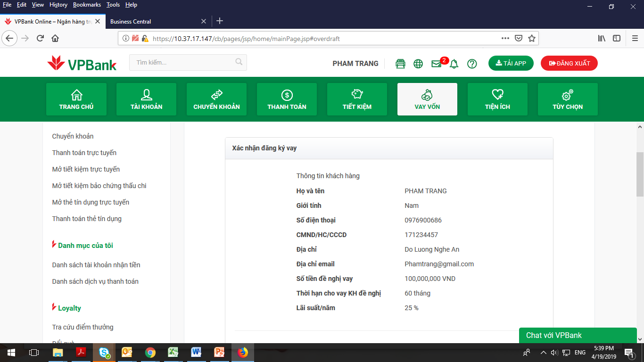Open the Firefox Library icon
The image size is (644, 362).
click(602, 38)
